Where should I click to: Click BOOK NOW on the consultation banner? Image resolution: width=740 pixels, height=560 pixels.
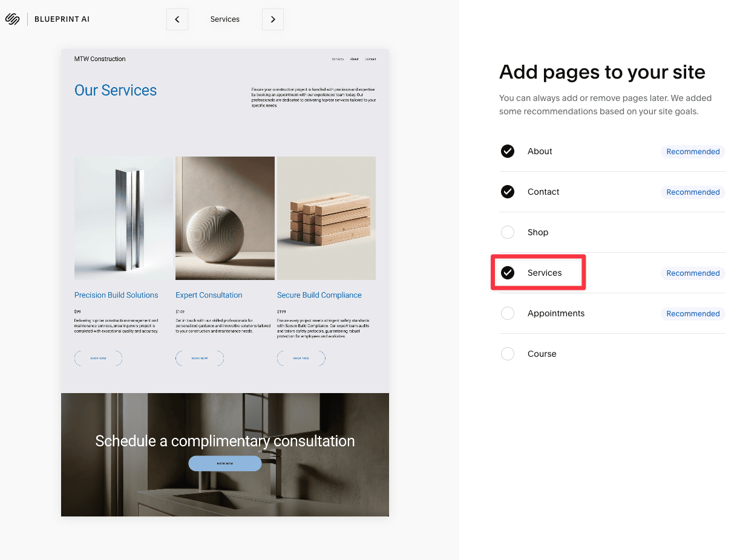pos(224,463)
